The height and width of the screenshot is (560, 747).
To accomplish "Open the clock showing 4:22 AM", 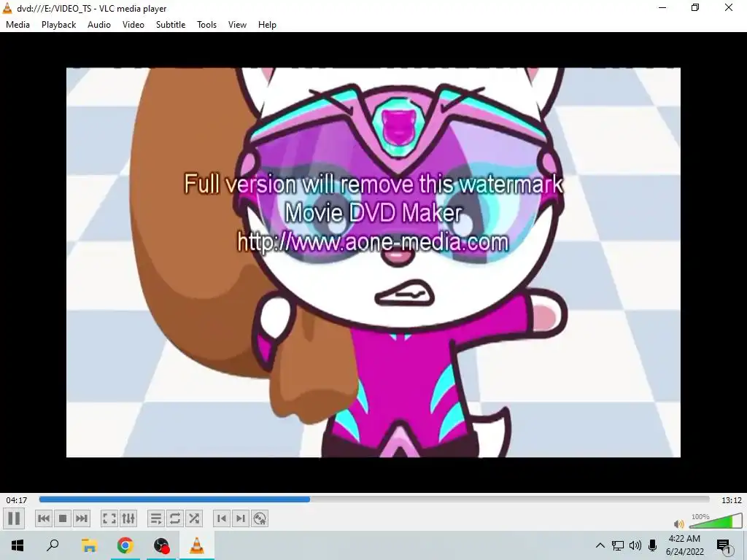I will tap(684, 545).
